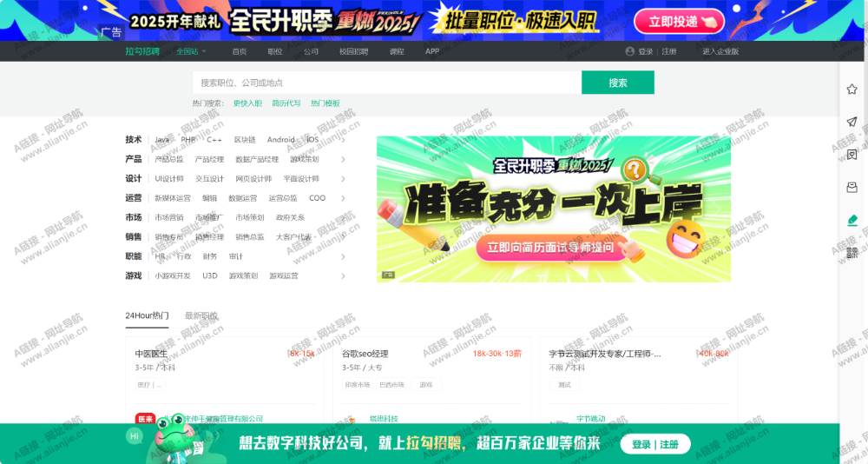The image size is (868, 464).
Task: Open 课程 in the navigation bar
Action: tap(397, 51)
